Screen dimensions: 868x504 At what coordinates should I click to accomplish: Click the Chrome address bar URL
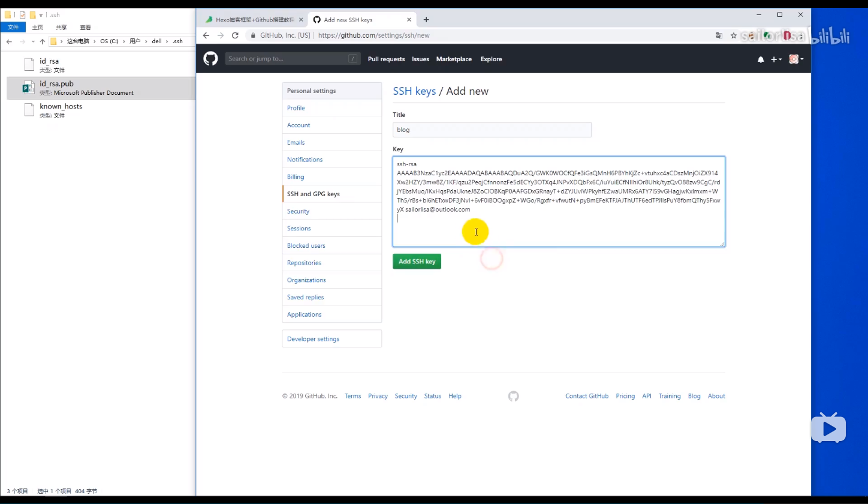[x=373, y=35]
